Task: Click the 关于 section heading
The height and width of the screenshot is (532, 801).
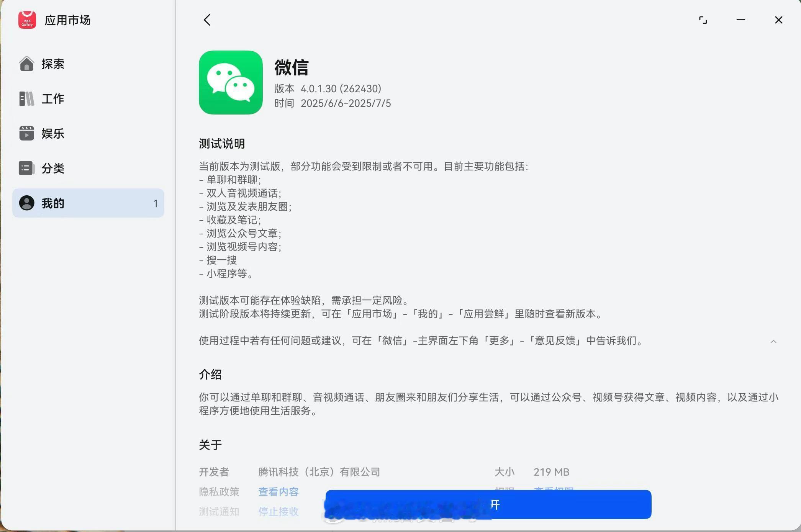Action: [210, 445]
